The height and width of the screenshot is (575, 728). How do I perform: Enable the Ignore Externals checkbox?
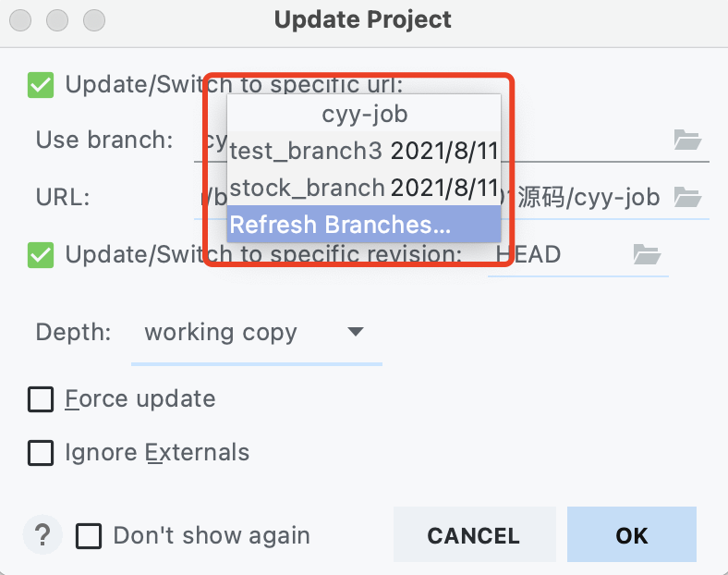pos(41,453)
